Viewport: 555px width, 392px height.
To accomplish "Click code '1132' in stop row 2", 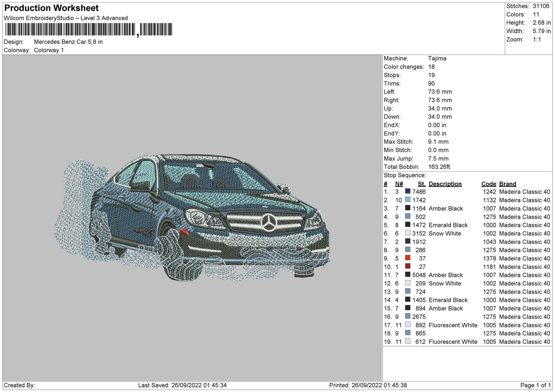I will pos(489,200).
